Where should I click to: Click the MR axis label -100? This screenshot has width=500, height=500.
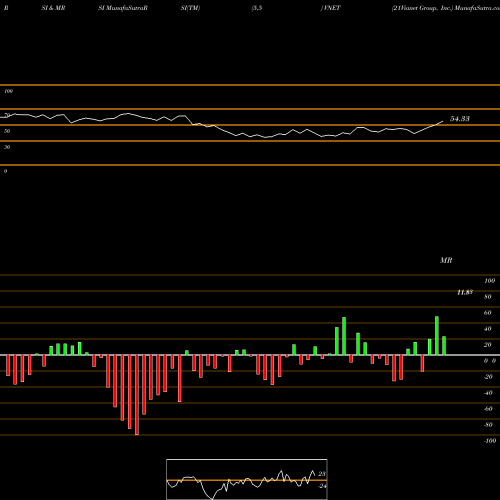[x=489, y=441]
